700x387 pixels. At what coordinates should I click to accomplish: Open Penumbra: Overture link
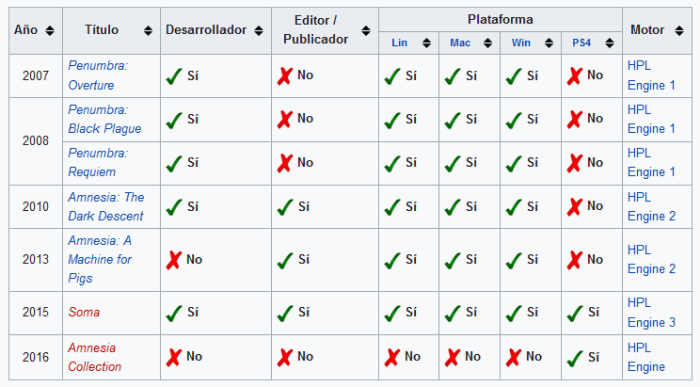pyautogui.click(x=98, y=75)
